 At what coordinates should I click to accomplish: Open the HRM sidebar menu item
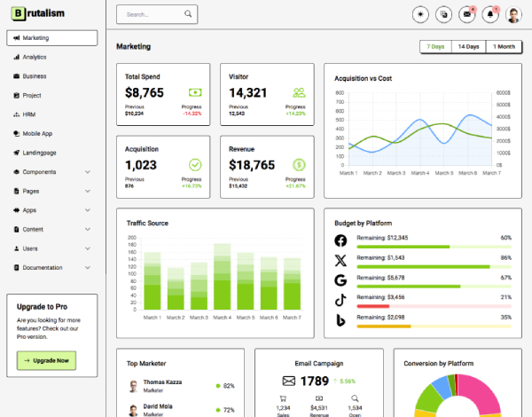point(29,114)
